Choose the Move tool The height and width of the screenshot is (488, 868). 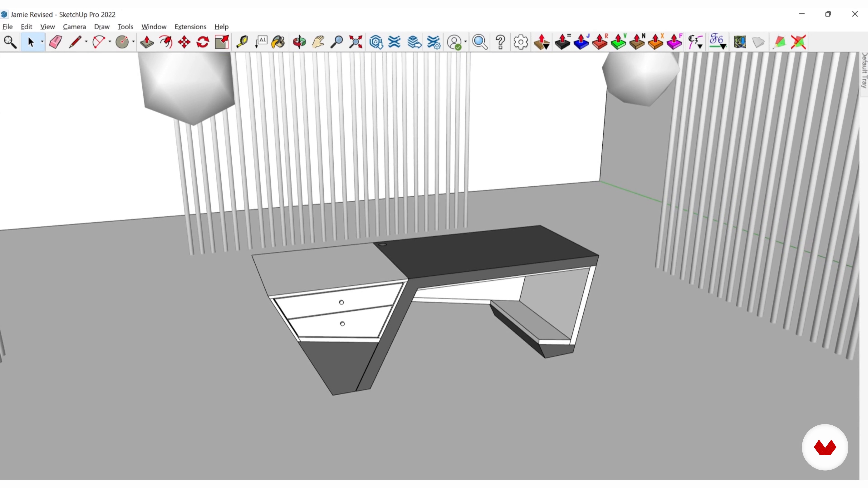[x=184, y=42]
